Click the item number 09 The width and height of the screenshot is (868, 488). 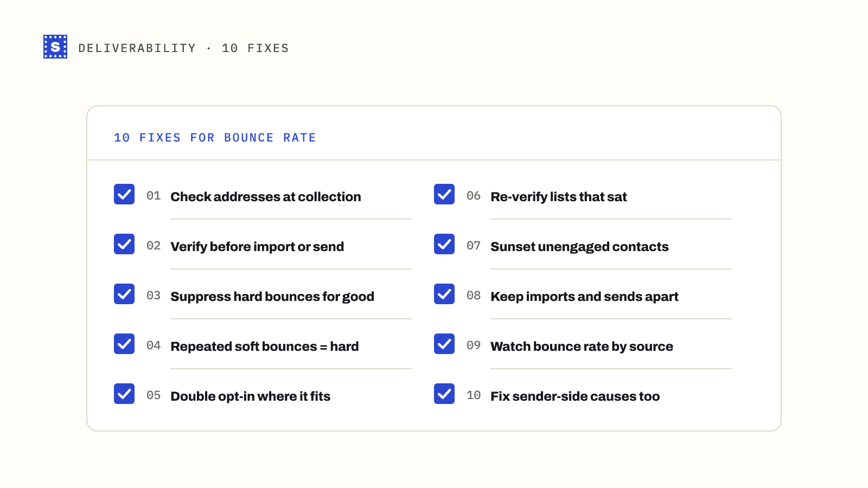tap(474, 345)
